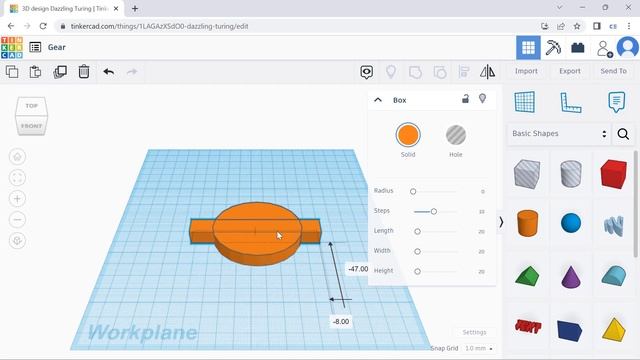Duplicate and repeat the selection

click(60, 72)
